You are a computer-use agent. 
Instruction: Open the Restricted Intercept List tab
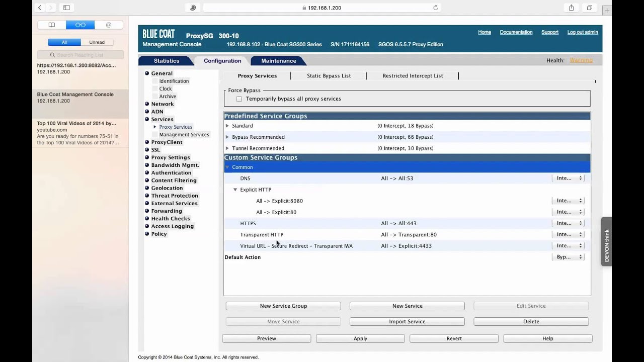click(413, 76)
